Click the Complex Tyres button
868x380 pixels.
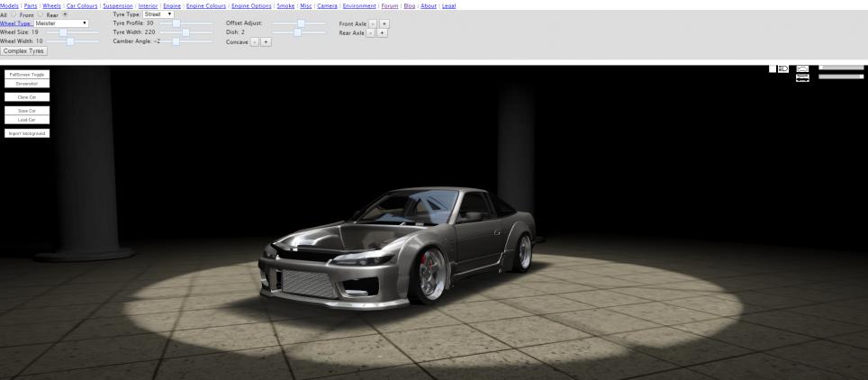(24, 50)
